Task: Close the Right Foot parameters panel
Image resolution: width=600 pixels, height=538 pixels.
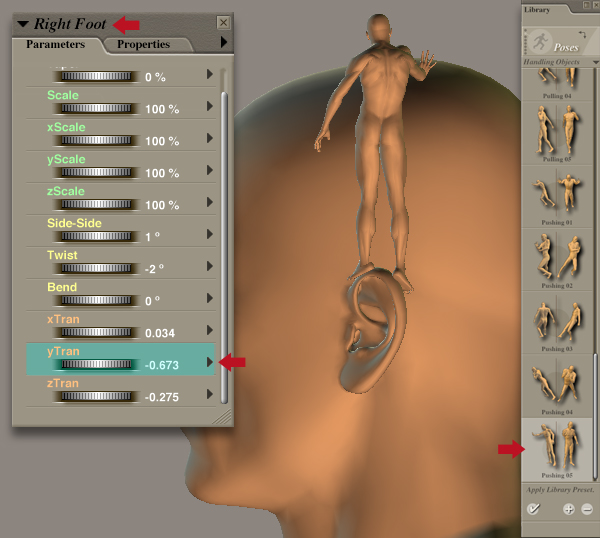Action: [223, 23]
